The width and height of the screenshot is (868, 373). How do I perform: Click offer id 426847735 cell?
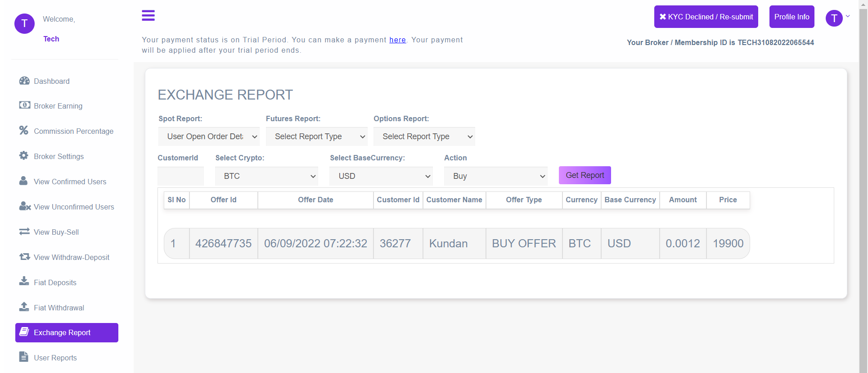pos(223,243)
